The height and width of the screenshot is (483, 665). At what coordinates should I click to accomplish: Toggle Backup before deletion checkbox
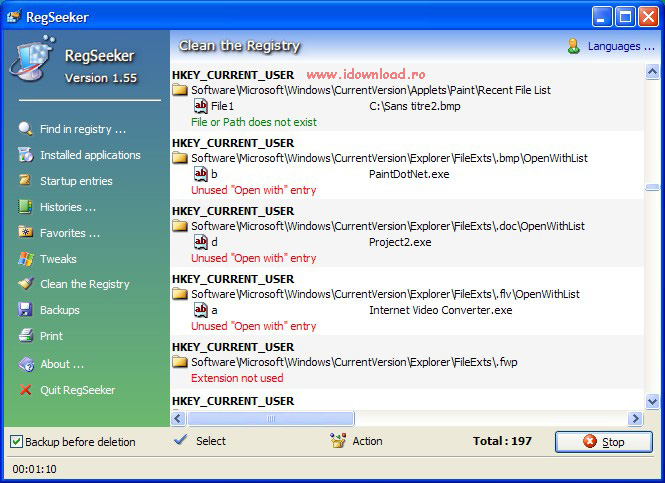pyautogui.click(x=16, y=441)
